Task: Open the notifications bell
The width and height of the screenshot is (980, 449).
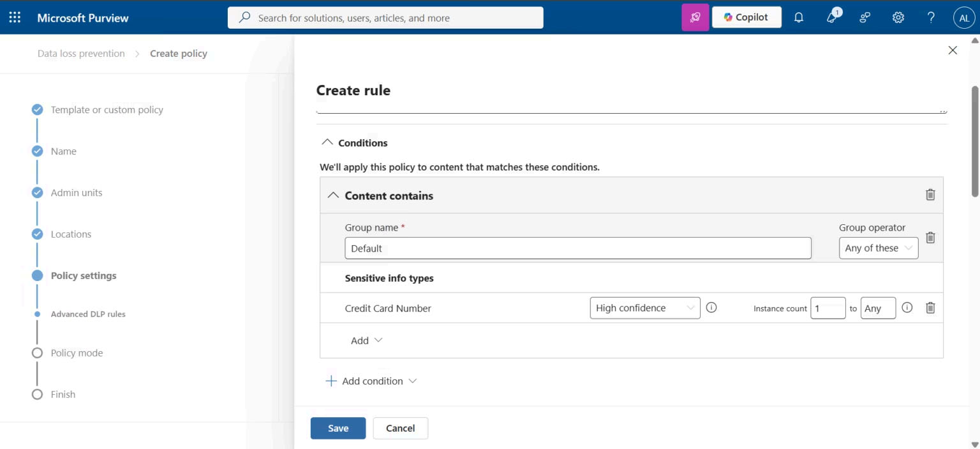Action: [x=798, y=17]
